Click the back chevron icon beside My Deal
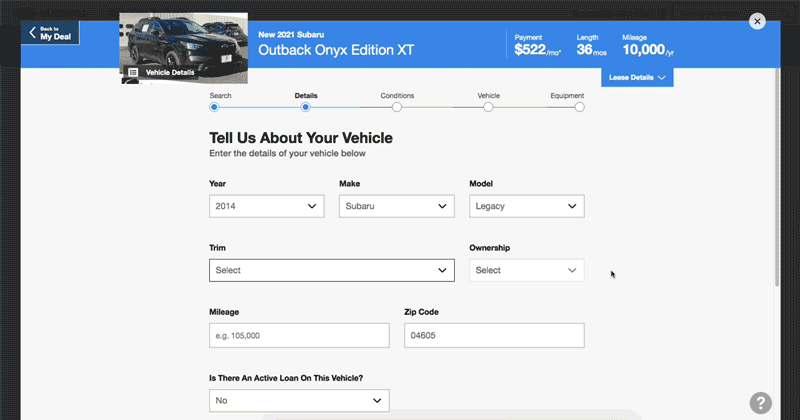Screen dimensions: 800x420 (33, 33)
